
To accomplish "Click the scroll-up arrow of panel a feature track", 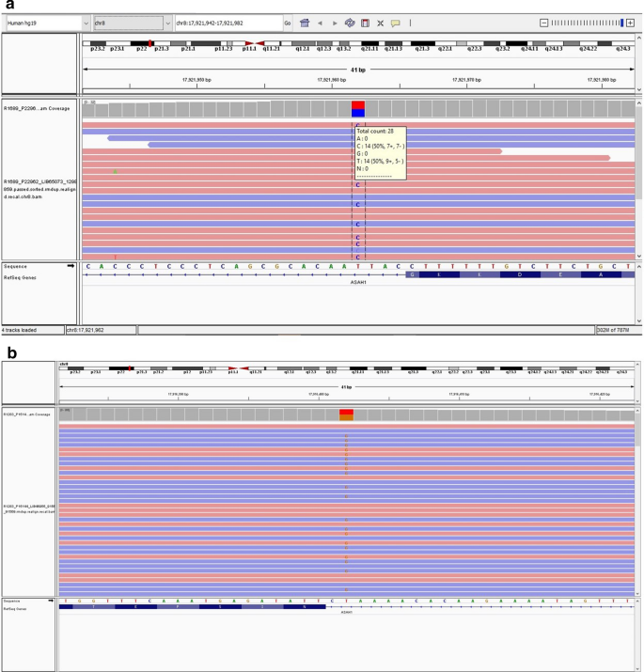I will 639,266.
